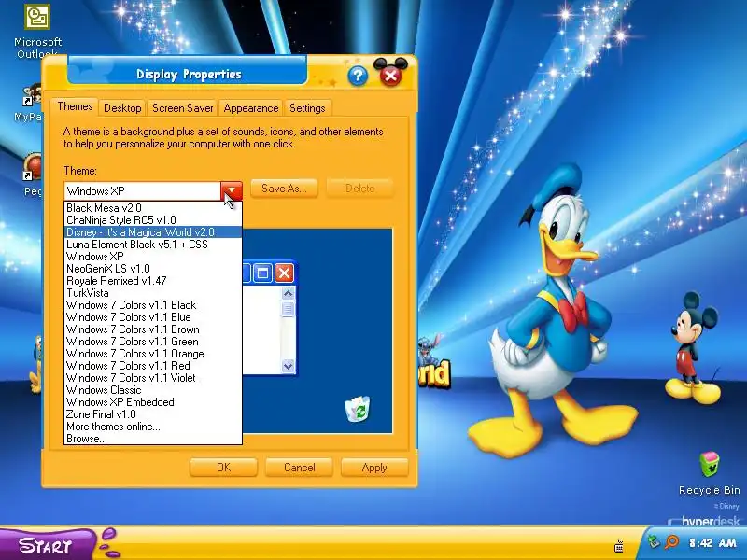Collapse the Theme dropdown arrow
Screen dimensions: 747x560
[232, 191]
